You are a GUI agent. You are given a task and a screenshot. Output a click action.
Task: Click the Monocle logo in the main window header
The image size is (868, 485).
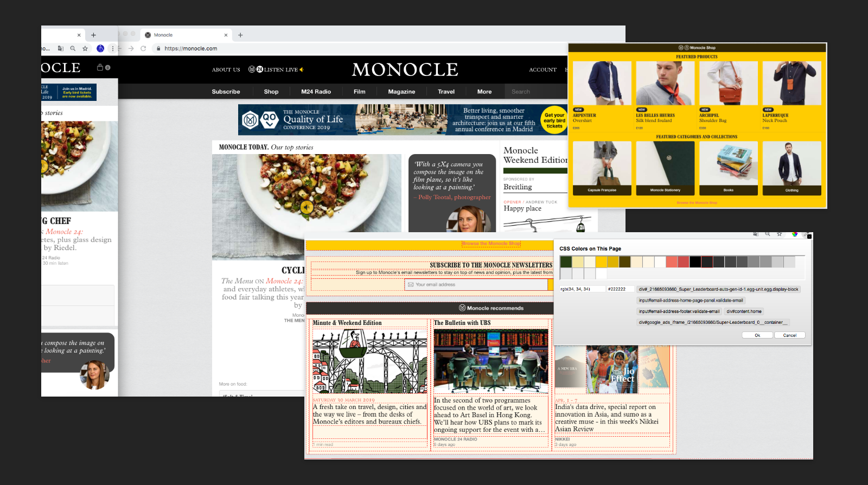tap(405, 69)
